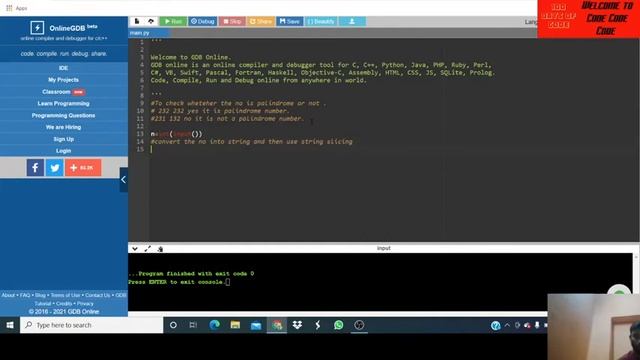
Task: Open the Mail app from taskbar
Action: pos(256,325)
